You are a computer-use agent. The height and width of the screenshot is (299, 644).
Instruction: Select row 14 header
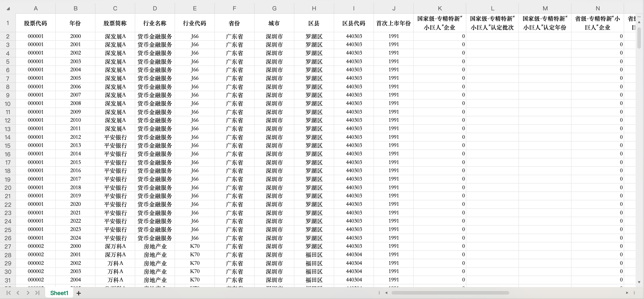click(8, 137)
